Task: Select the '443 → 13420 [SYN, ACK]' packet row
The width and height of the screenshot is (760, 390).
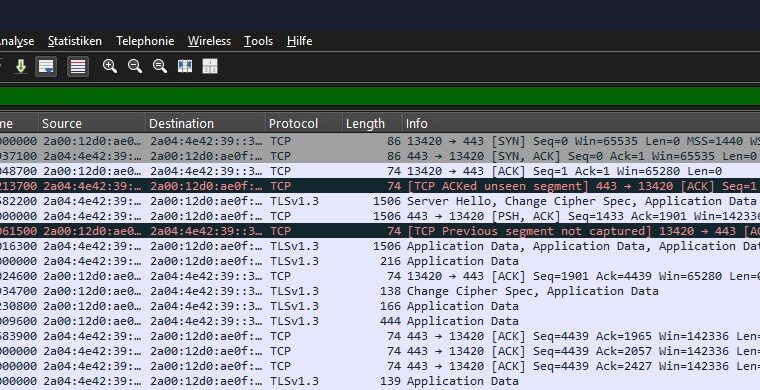Action: [x=380, y=156]
